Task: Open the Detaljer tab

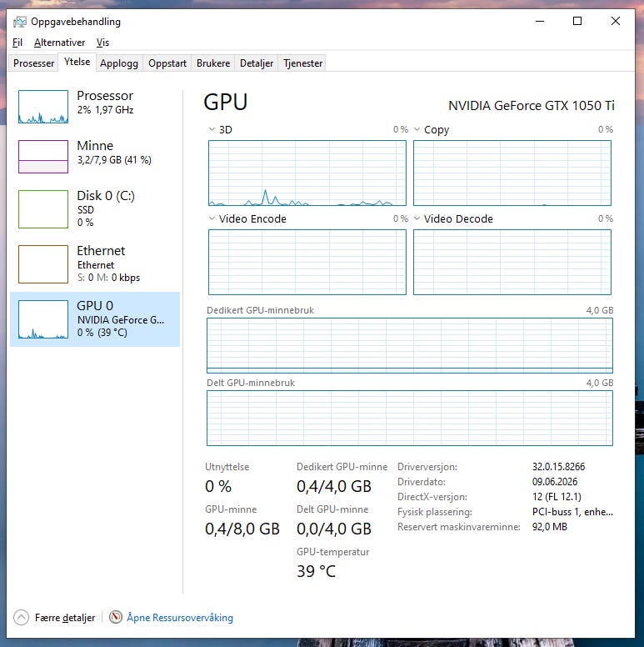Action: pos(257,63)
